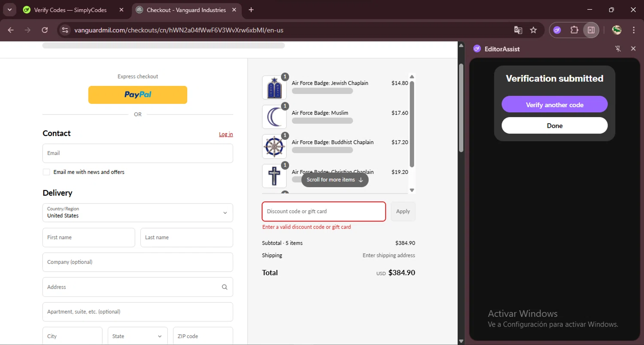Open Chrome three-dot menu
The height and width of the screenshot is (345, 644).
point(634,30)
